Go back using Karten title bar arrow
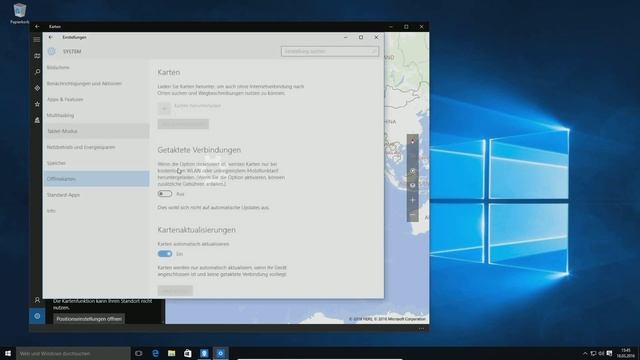The image size is (640, 360). [37, 27]
